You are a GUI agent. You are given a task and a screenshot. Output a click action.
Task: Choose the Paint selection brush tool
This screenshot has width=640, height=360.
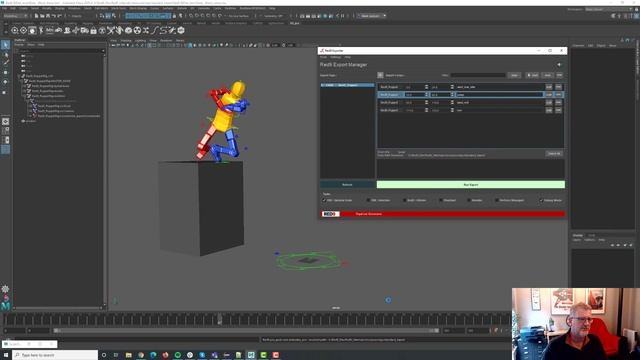(x=5, y=63)
